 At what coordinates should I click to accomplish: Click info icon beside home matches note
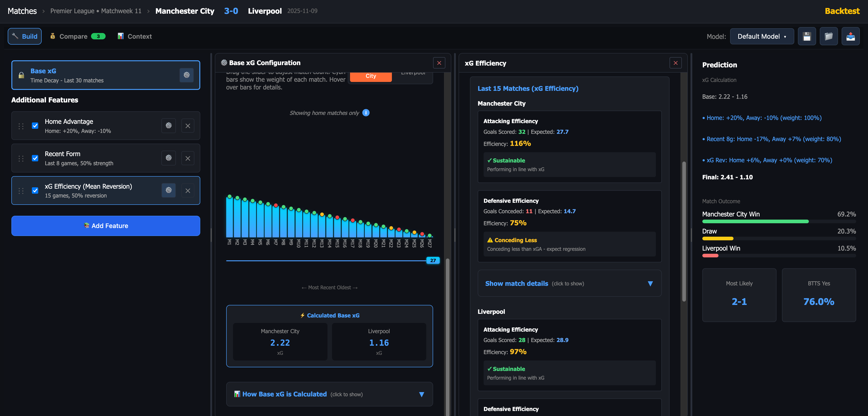coord(366,113)
